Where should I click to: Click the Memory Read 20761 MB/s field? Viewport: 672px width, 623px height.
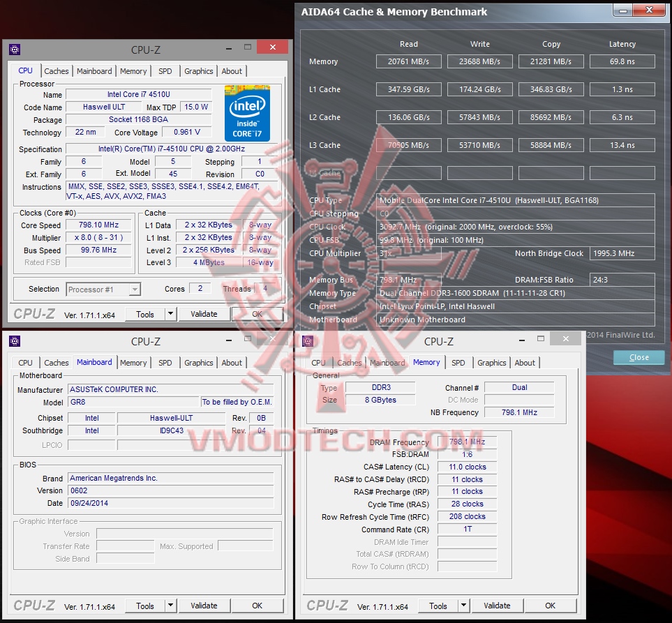(408, 61)
